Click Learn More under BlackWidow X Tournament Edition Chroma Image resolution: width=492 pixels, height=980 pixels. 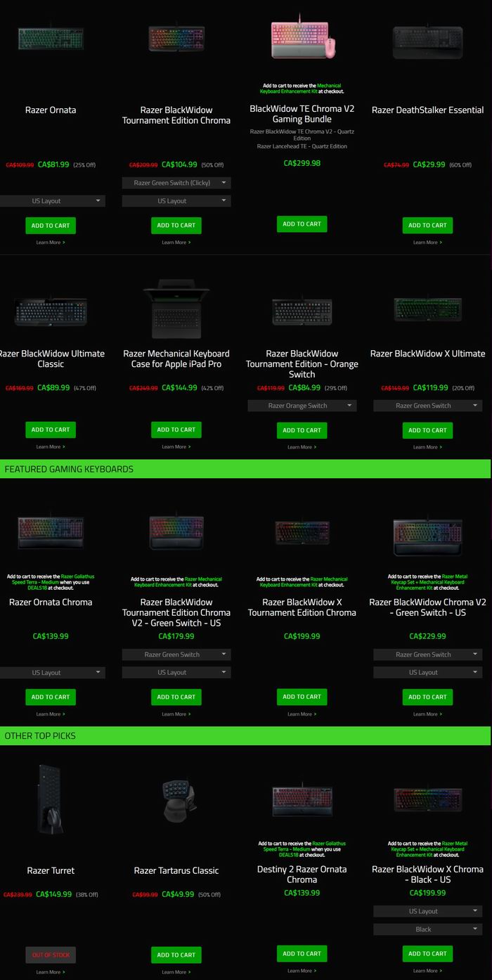(x=302, y=714)
